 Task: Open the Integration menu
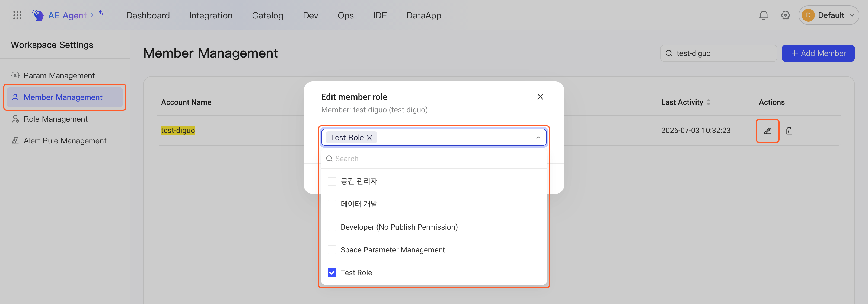[210, 15]
